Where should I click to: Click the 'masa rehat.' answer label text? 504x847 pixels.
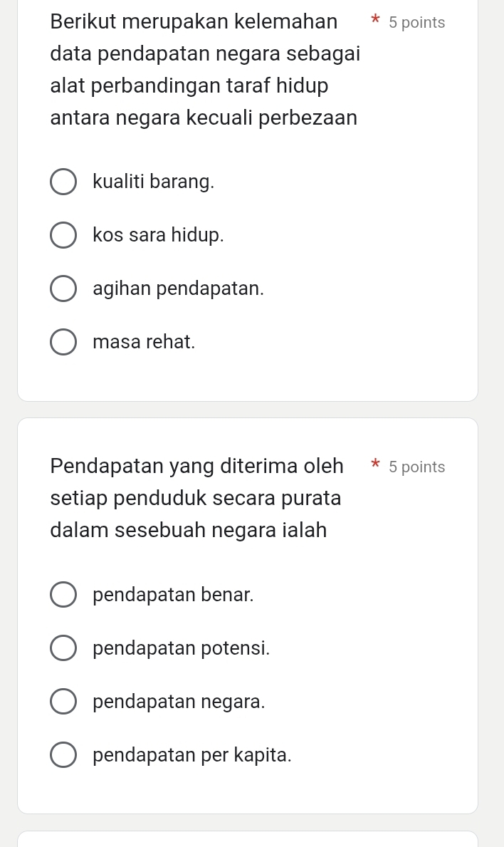pos(144,342)
